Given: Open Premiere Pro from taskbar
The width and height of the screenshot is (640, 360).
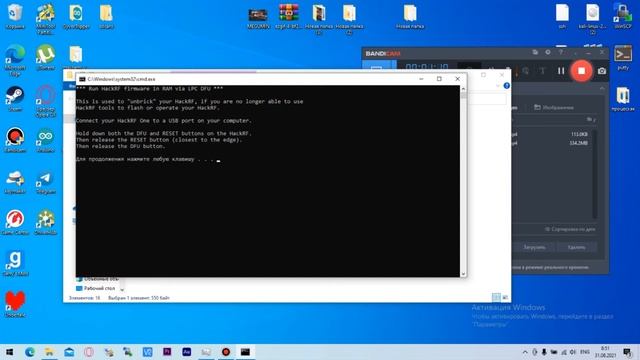Looking at the screenshot, I should [x=167, y=352].
